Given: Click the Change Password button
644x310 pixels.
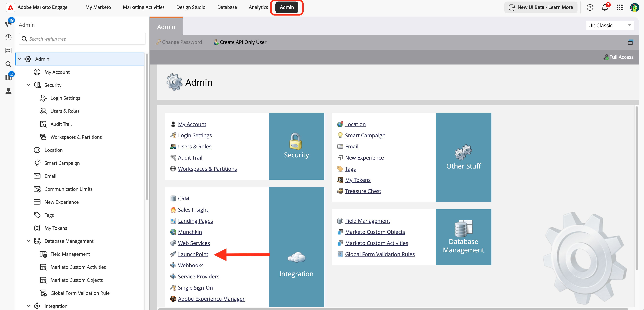Looking at the screenshot, I should pos(179,42).
